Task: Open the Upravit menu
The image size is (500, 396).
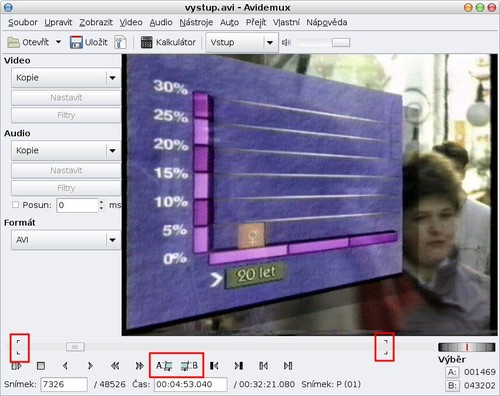Action: pos(58,22)
